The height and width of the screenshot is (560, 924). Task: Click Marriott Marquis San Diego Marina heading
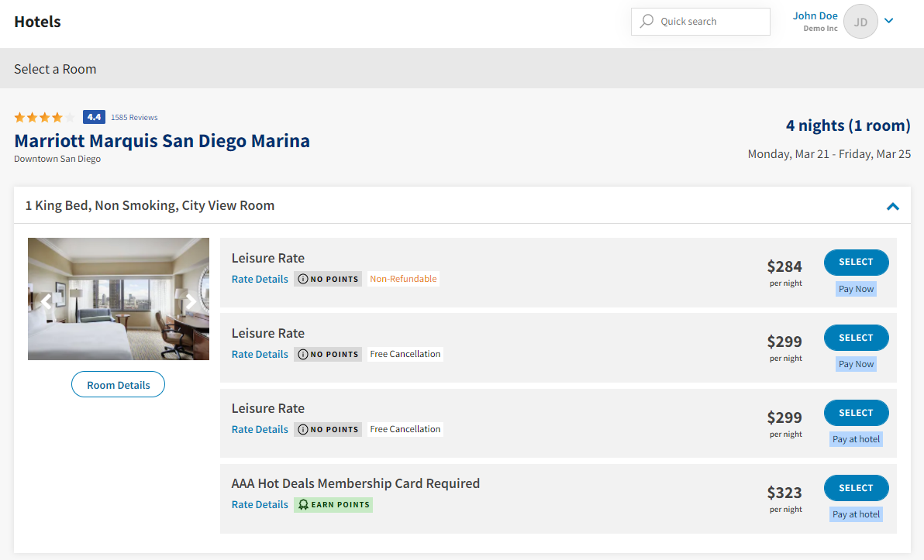(x=162, y=141)
